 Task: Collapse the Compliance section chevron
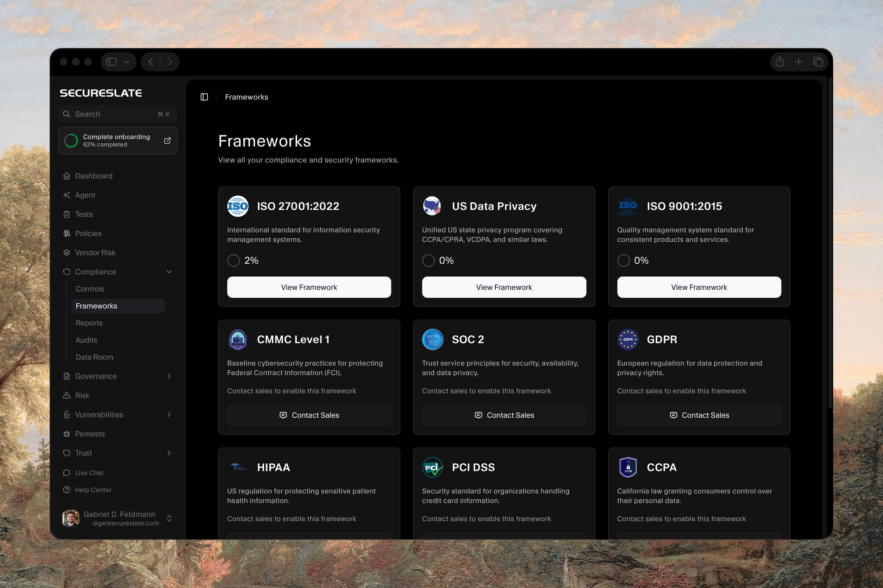coord(169,272)
